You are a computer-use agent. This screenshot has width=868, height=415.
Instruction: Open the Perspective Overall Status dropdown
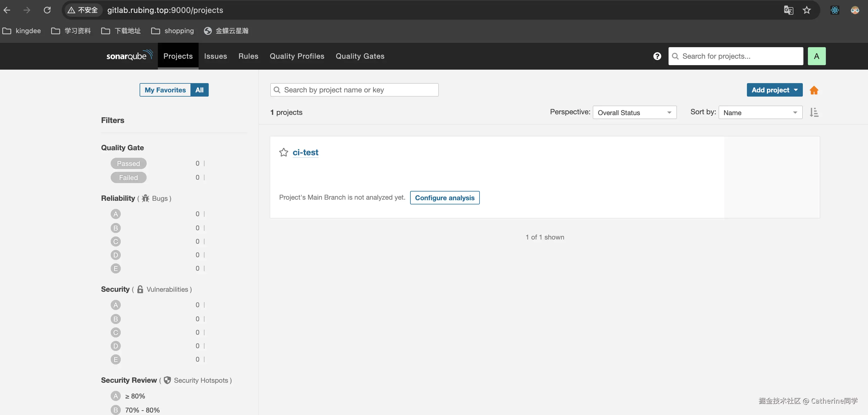tap(634, 113)
